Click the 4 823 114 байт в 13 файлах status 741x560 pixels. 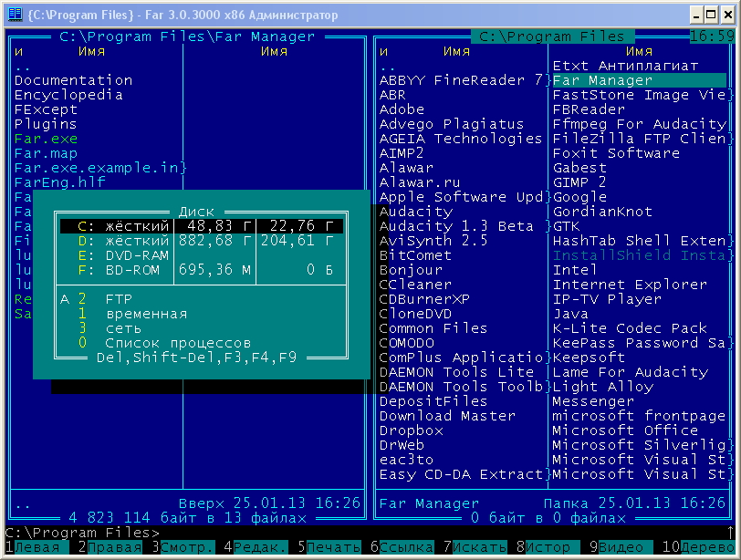(x=188, y=518)
